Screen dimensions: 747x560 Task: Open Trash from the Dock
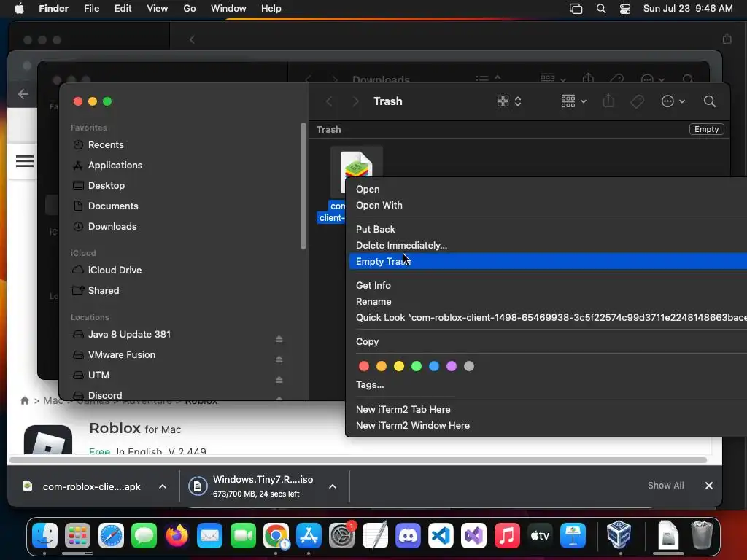pos(702,534)
